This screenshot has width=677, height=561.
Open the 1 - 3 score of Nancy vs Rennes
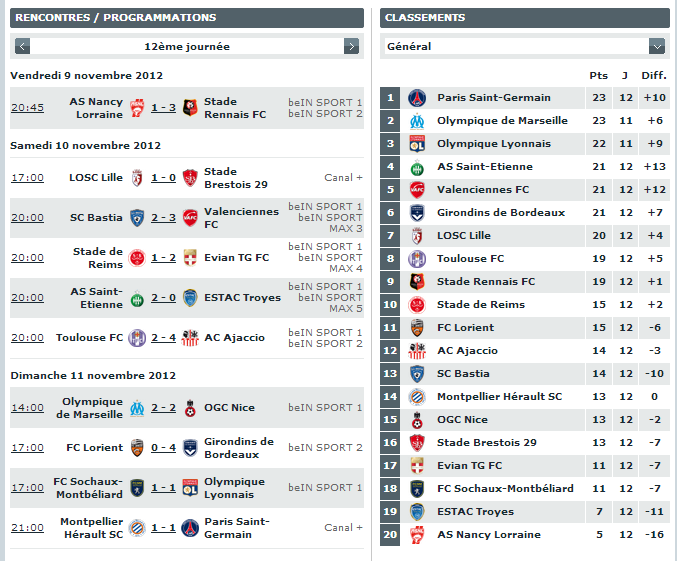pos(163,108)
